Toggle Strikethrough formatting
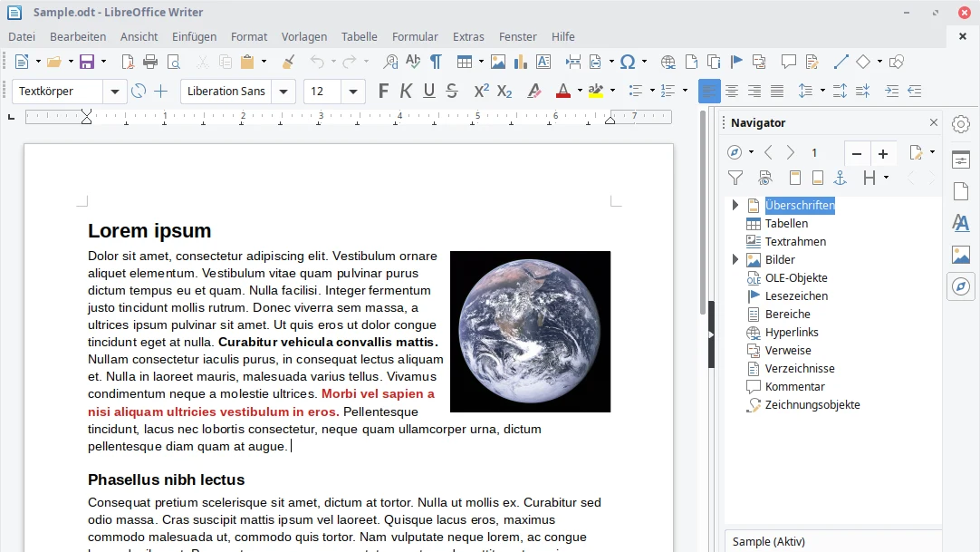The image size is (980, 552). pos(452,92)
